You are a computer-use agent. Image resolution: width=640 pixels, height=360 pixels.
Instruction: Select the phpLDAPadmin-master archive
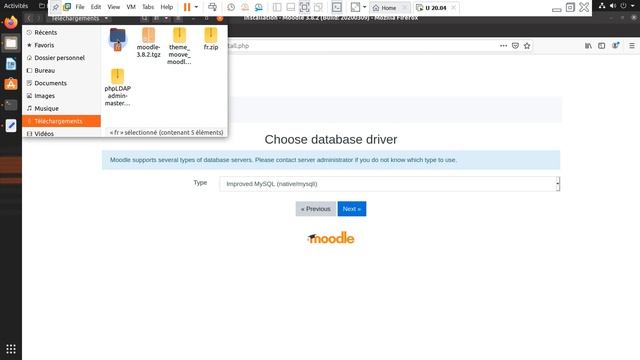pyautogui.click(x=118, y=87)
